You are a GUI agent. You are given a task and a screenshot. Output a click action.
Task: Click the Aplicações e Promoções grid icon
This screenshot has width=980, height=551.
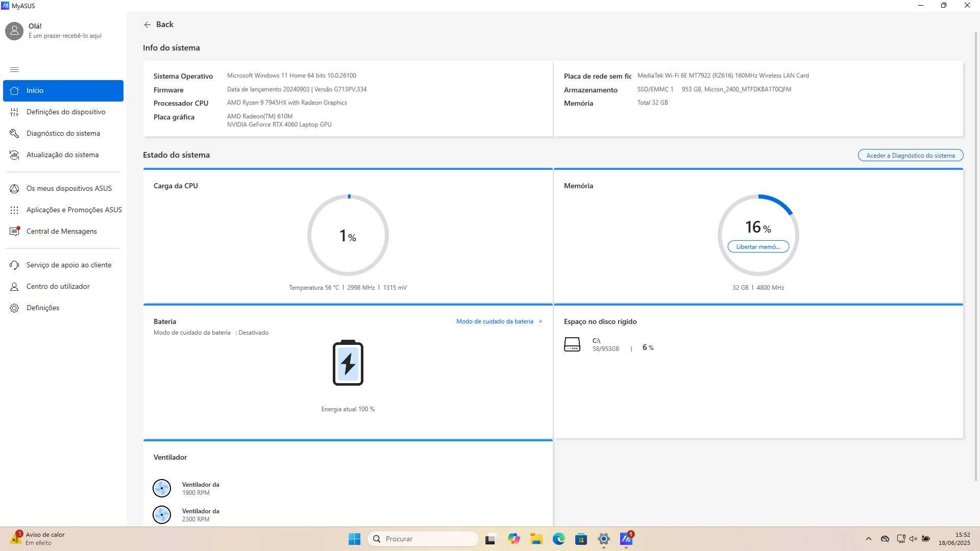click(x=14, y=210)
